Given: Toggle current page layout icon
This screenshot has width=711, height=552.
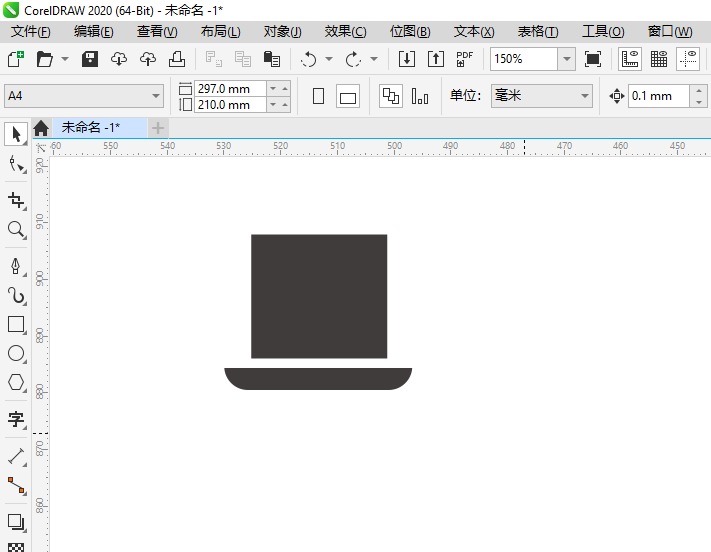Looking at the screenshot, I should (x=420, y=96).
